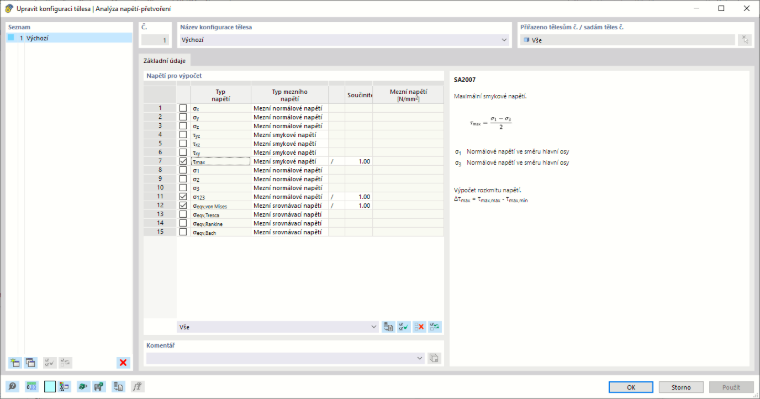Enable the σx stress checkbox in row 1
The height and width of the screenshot is (399, 760).
pyautogui.click(x=183, y=108)
